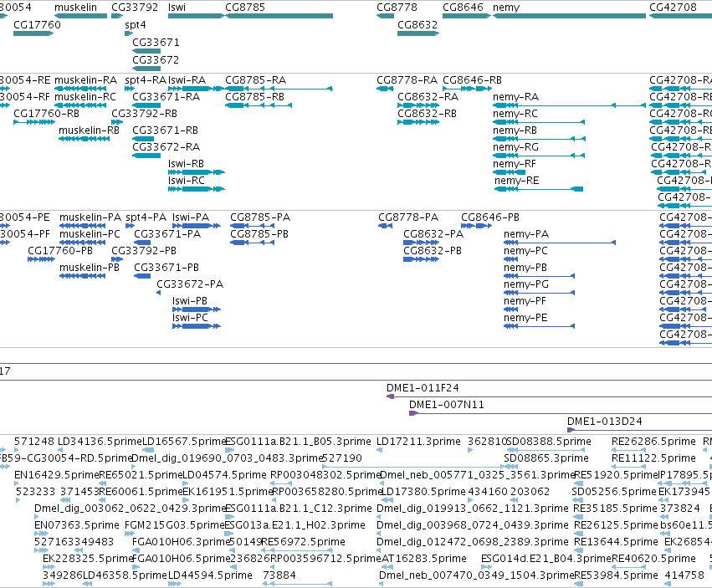Click the CG8646-RB transcript label
712x588 pixels.
pos(472,80)
